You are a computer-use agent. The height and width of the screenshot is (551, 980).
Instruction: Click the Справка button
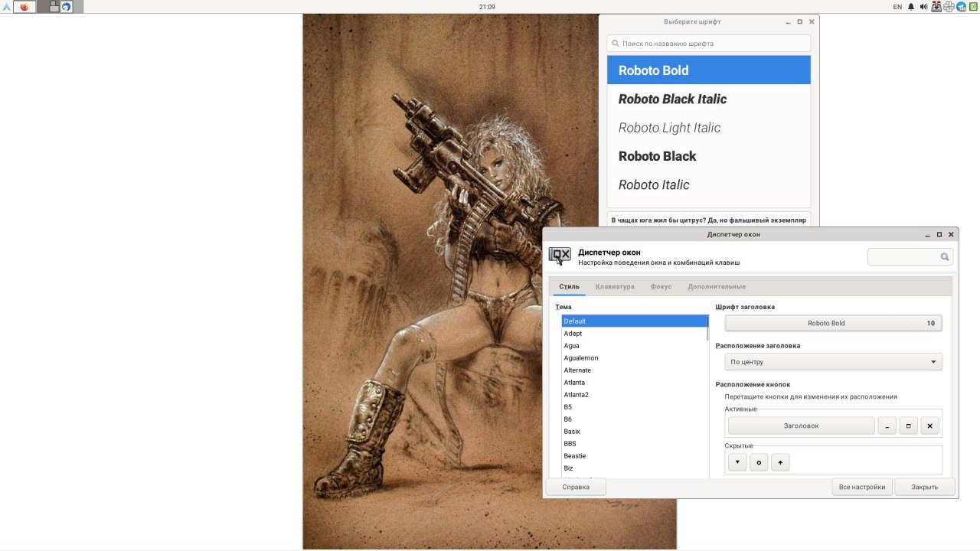[x=576, y=487]
